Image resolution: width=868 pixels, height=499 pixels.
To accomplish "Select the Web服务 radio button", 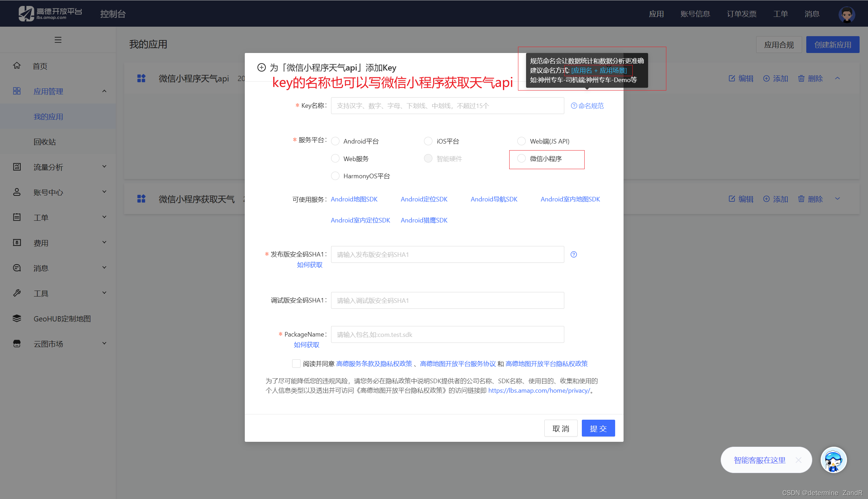I will [335, 158].
